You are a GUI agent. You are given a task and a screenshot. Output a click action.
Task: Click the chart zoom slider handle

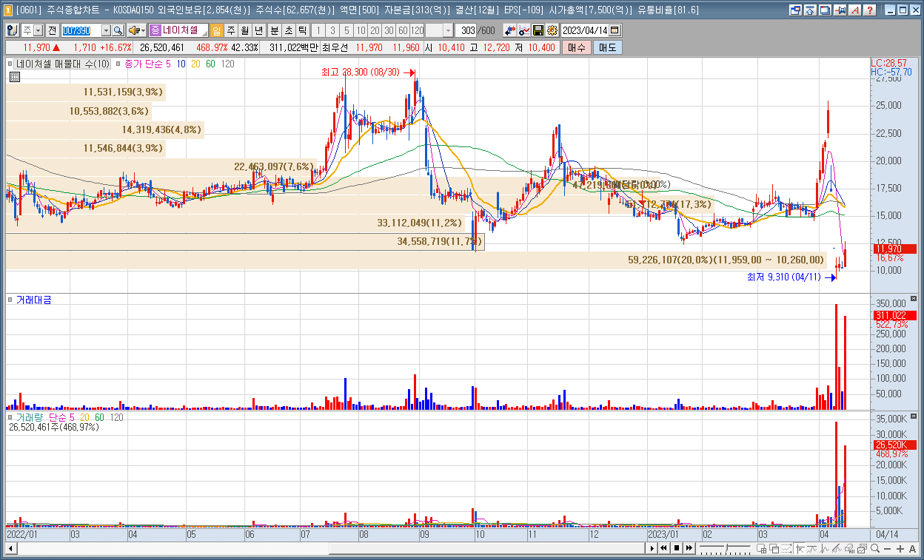coord(726,547)
